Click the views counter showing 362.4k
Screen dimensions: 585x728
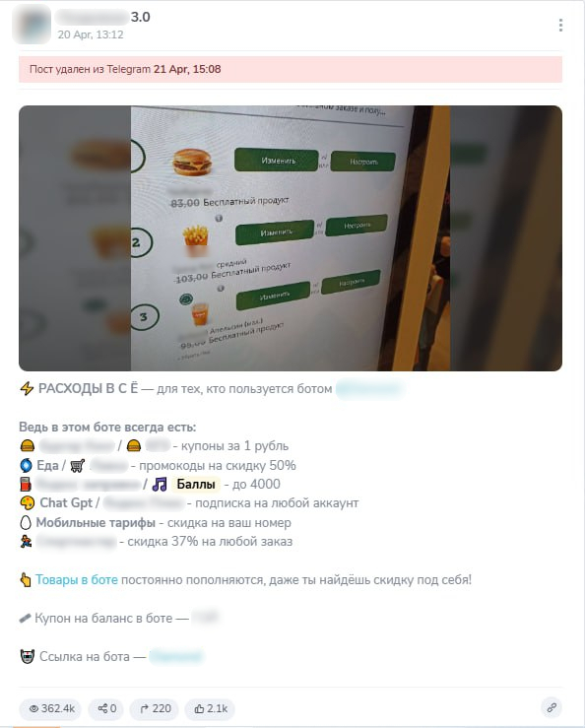[x=50, y=708]
